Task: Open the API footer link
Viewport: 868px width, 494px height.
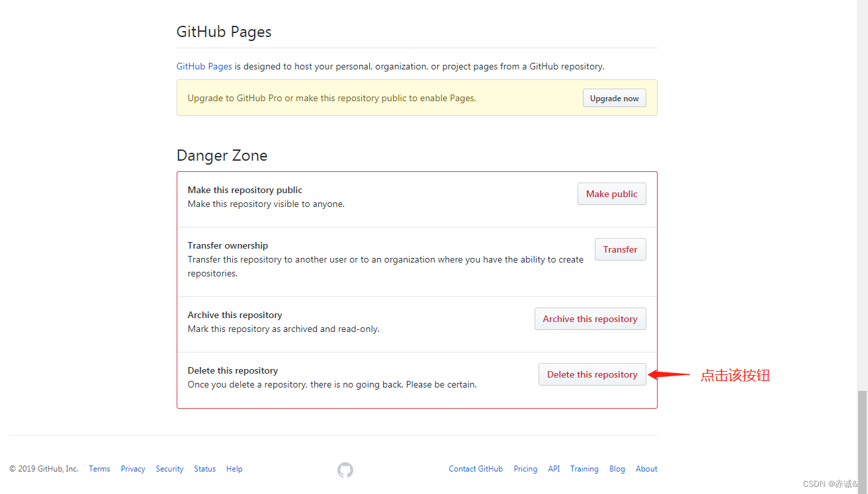Action: point(554,469)
